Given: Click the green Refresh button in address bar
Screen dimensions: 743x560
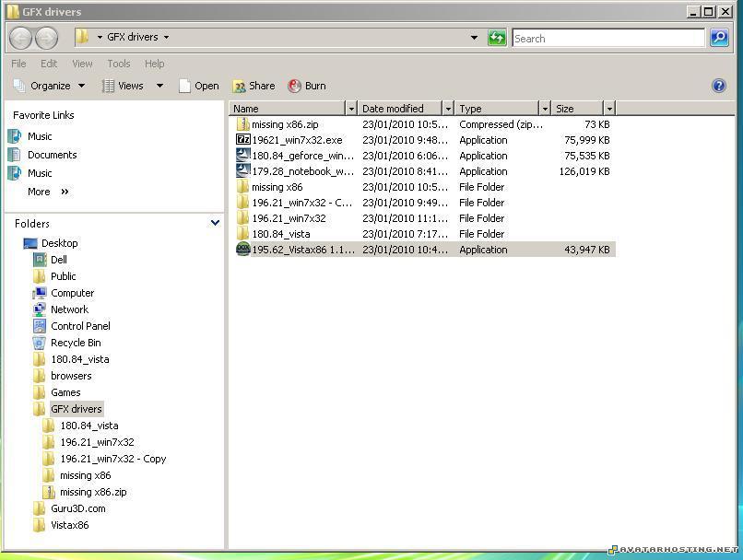Looking at the screenshot, I should coord(497,38).
